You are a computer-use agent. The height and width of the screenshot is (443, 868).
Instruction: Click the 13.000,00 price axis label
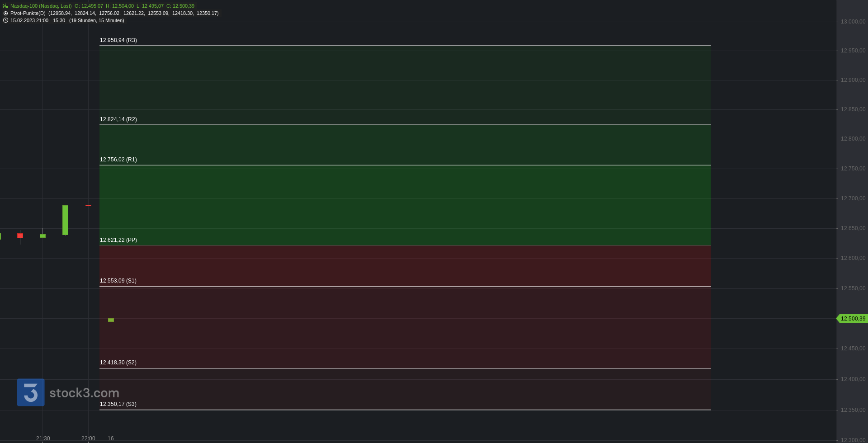pos(853,22)
